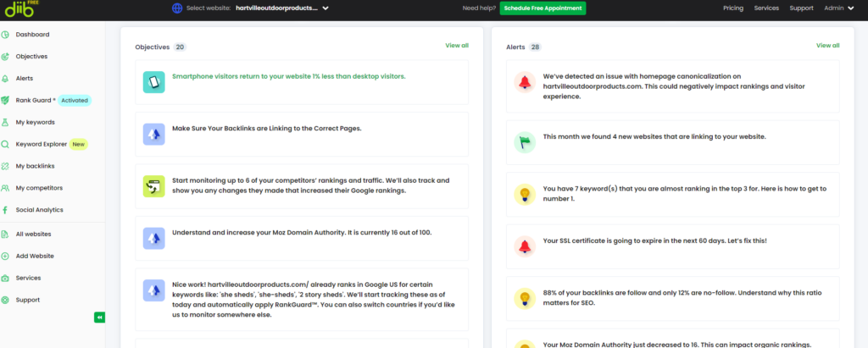This screenshot has height=348, width=868.
Task: Click the My backlinks chain icon
Action: point(5,166)
